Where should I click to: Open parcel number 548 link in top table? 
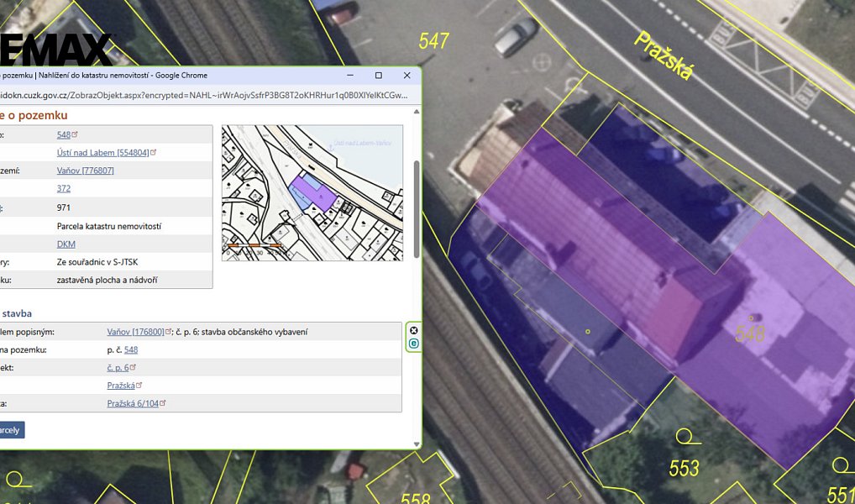[x=64, y=134]
